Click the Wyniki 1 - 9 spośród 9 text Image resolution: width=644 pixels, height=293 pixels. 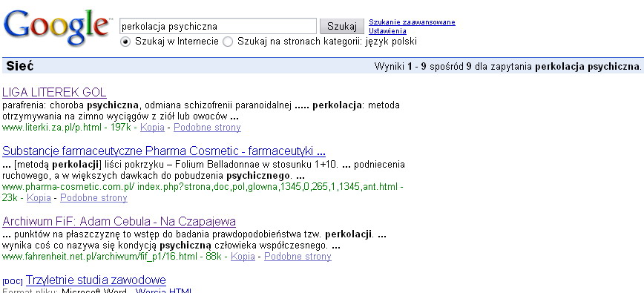[x=423, y=67]
